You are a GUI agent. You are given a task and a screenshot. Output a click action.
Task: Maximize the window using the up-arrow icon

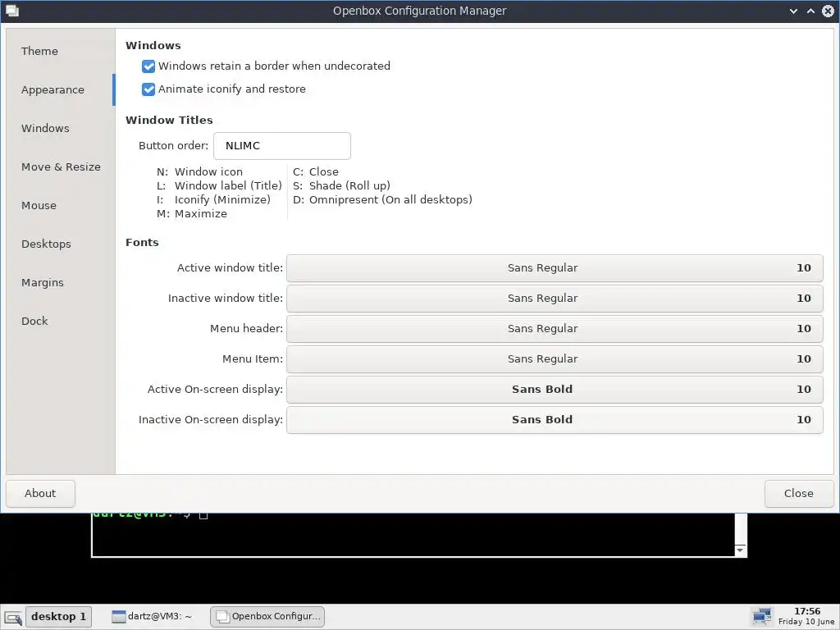(x=810, y=11)
